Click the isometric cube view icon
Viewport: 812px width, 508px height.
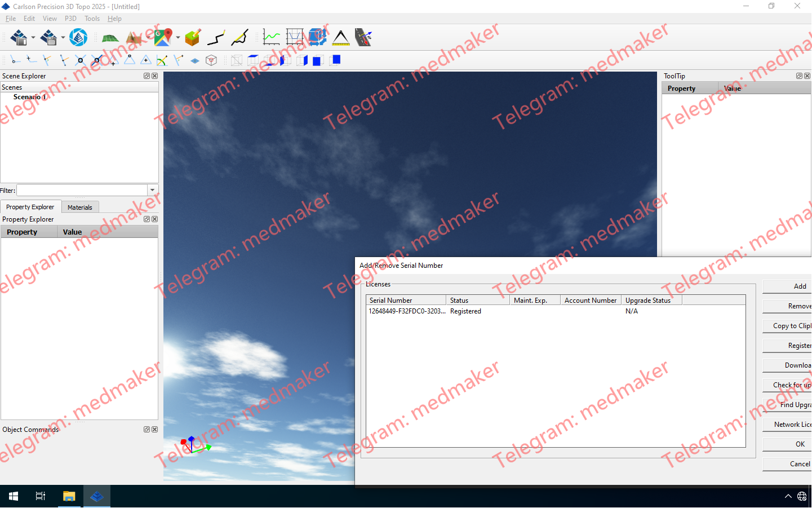[211, 60]
